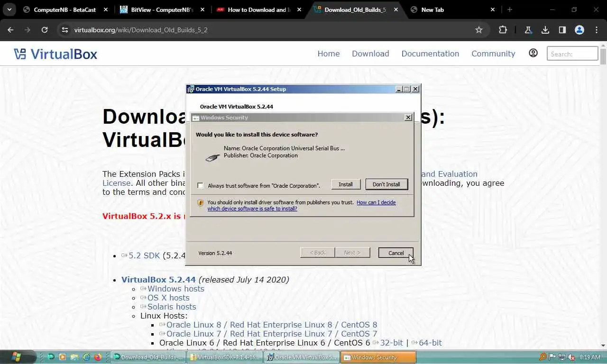
Task: Click the orange magnifier tray icon
Action: [543, 357]
